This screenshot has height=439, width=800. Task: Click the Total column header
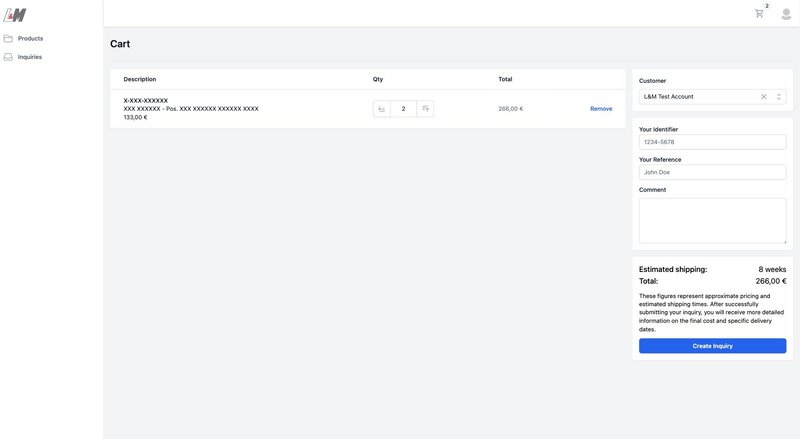(505, 79)
